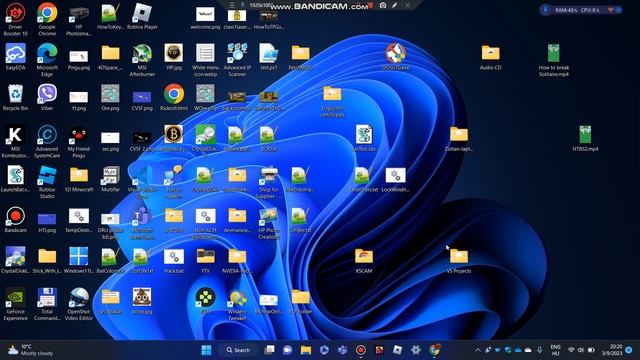Select the Bandicam desktop shortcut

16,220
